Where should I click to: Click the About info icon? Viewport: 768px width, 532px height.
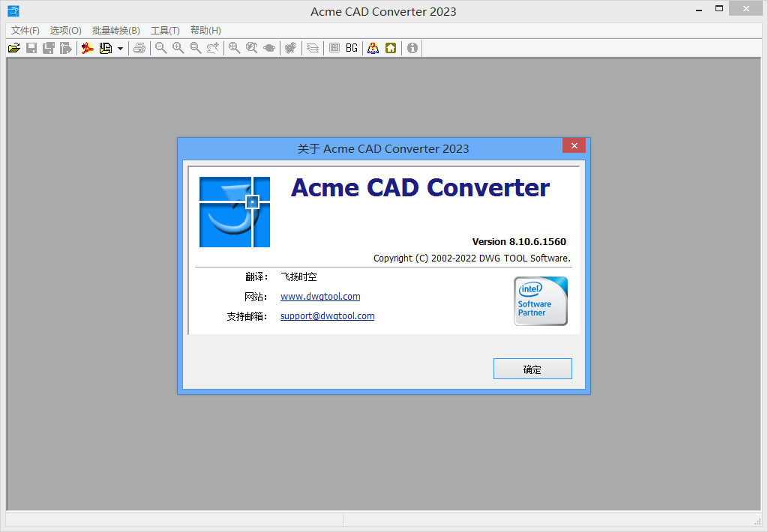[412, 48]
